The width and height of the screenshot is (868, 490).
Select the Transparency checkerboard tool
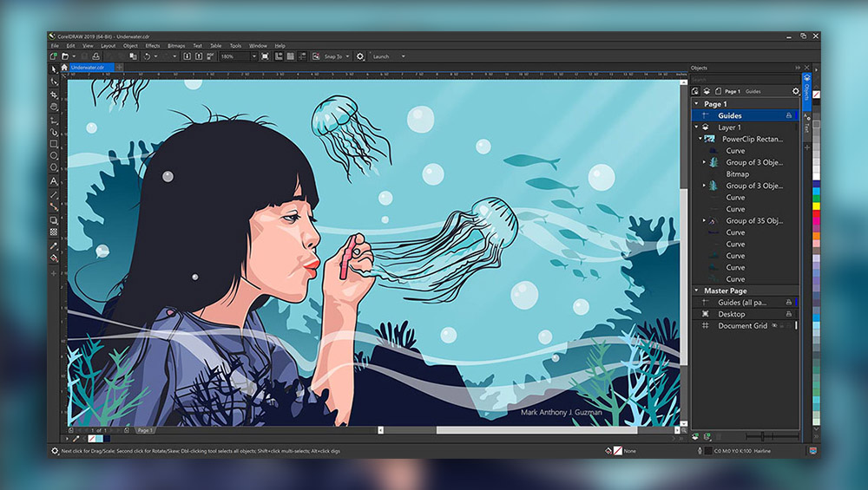pyautogui.click(x=54, y=232)
